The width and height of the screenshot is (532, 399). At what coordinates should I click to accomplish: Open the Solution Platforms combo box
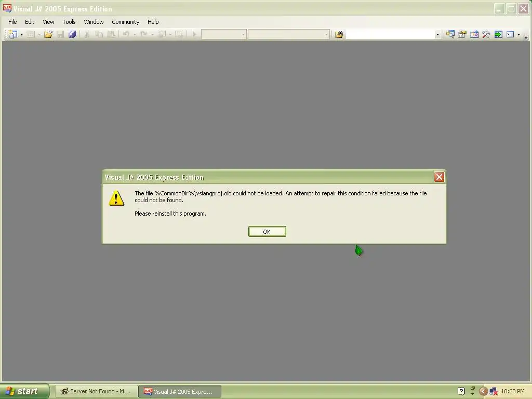pyautogui.click(x=289, y=34)
